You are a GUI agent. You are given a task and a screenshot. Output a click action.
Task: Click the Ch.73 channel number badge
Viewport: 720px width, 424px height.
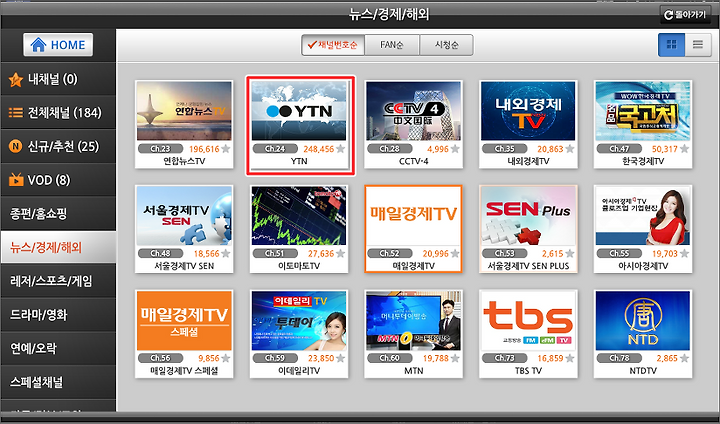click(504, 358)
